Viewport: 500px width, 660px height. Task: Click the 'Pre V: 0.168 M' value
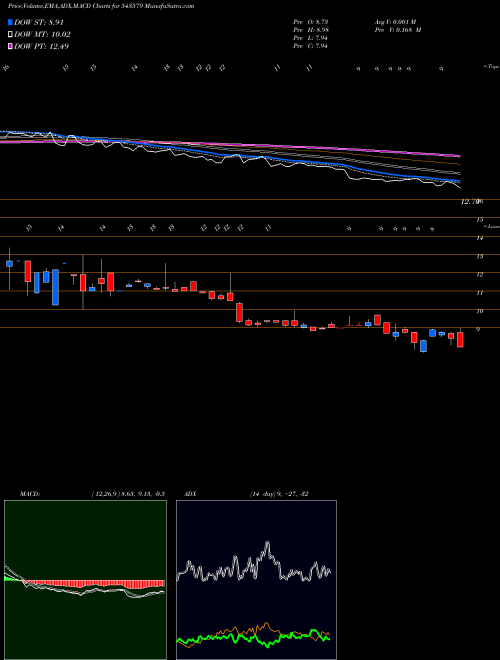[398, 30]
